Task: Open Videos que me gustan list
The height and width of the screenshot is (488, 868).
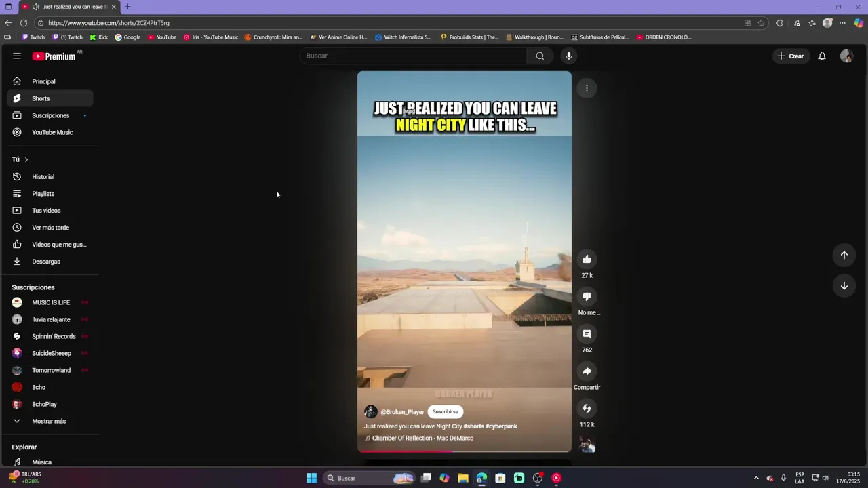Action: (x=50, y=245)
